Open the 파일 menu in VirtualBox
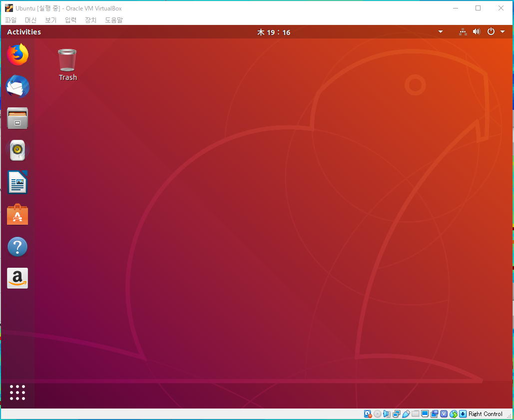 (x=11, y=20)
